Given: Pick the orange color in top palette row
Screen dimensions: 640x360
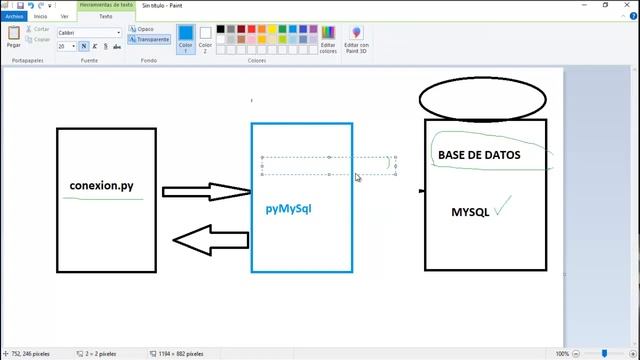Looking at the screenshot, I should [262, 29].
